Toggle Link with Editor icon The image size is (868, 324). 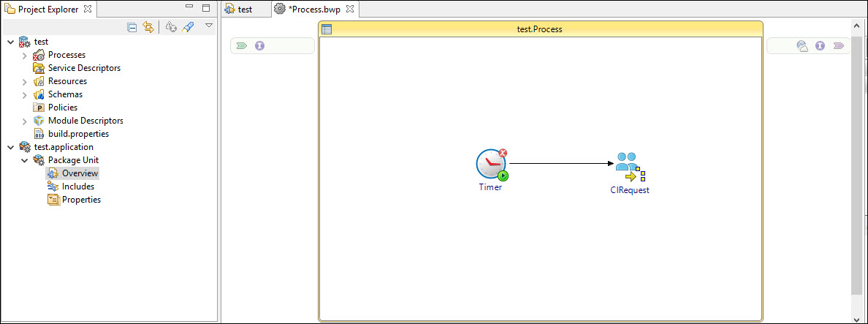click(148, 27)
